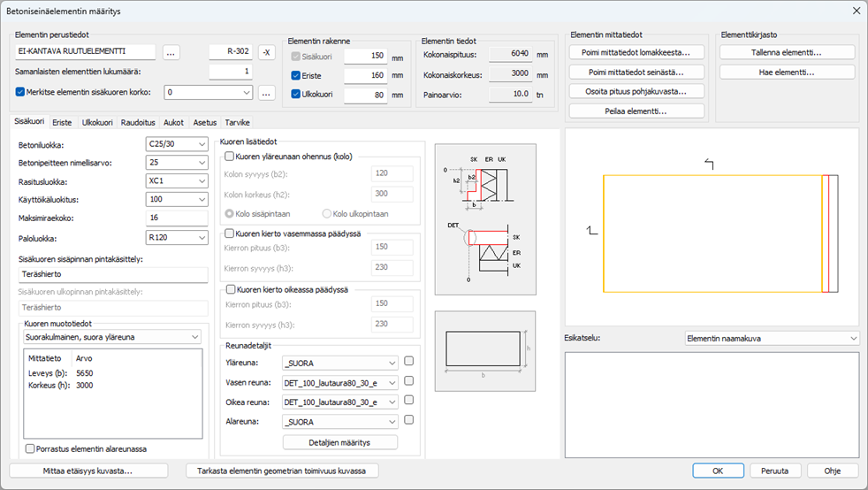
Task: Switch to the Raudoitus tab
Action: coord(138,123)
